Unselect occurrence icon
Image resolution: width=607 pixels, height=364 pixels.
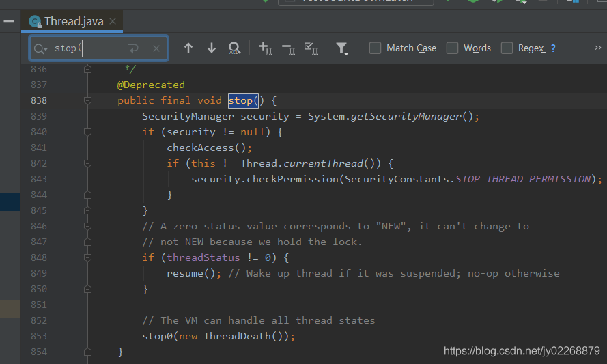289,48
